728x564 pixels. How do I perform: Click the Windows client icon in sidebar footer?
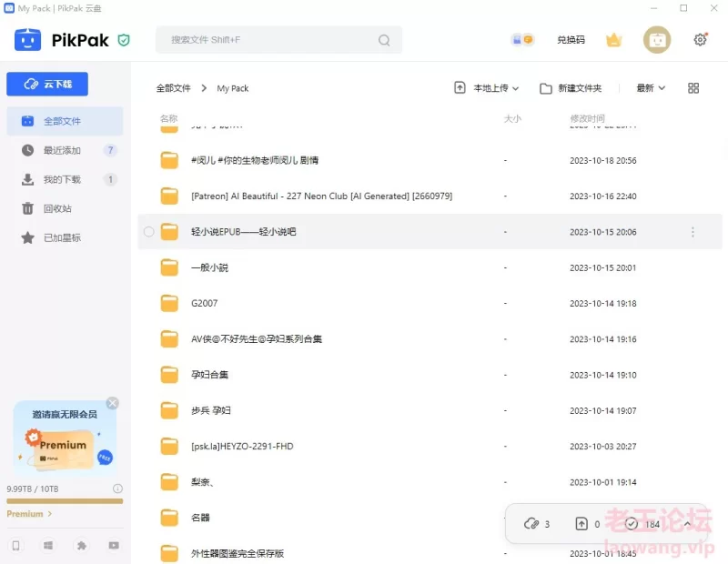click(48, 546)
